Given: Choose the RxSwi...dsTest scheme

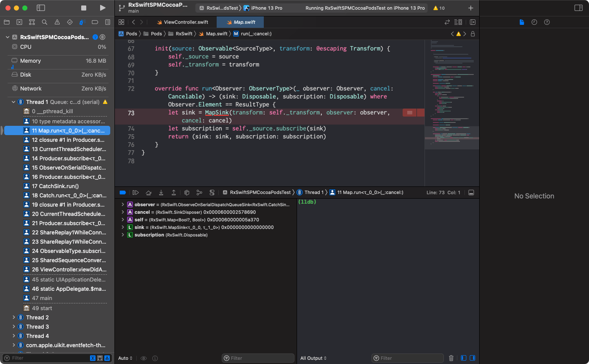Looking at the screenshot, I should tap(218, 8).
